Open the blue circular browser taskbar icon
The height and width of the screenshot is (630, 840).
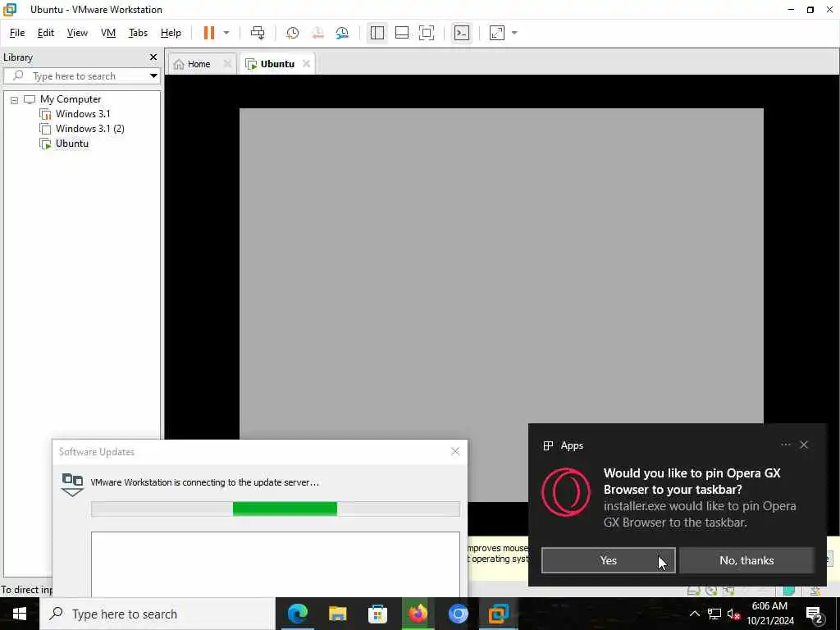(458, 614)
